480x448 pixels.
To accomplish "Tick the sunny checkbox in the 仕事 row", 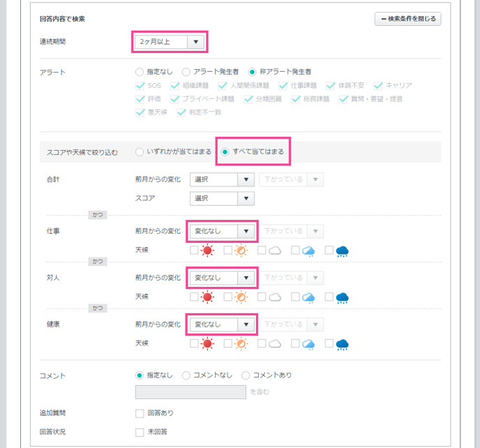I will coord(194,251).
